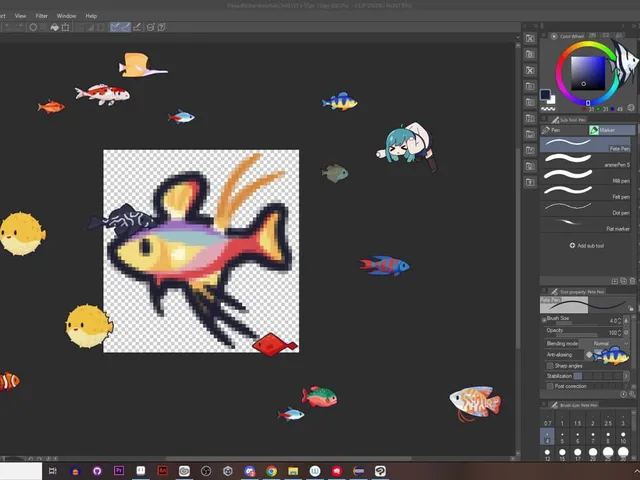Click reset to initial settings icon in Tool property
Screen dimensions: 640x480
coord(624,395)
